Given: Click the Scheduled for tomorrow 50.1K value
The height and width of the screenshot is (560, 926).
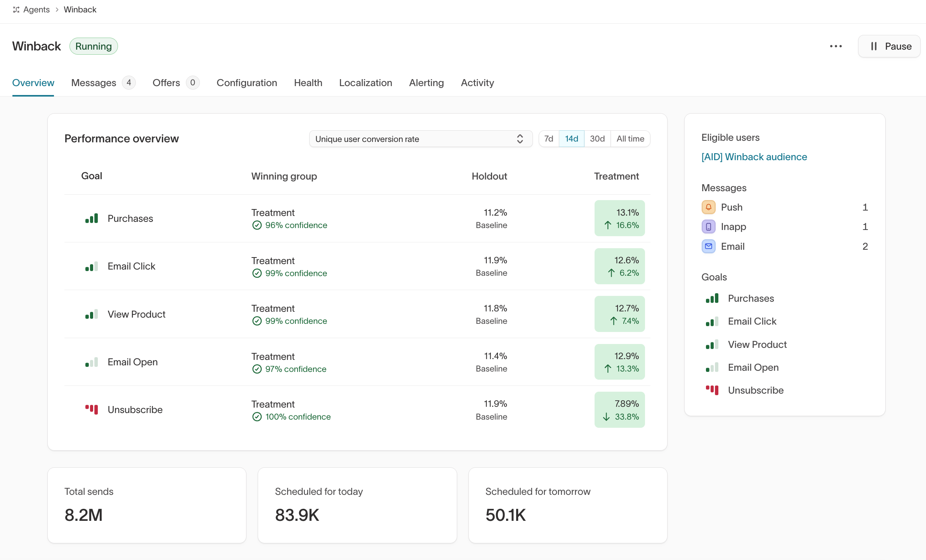Looking at the screenshot, I should (x=506, y=515).
